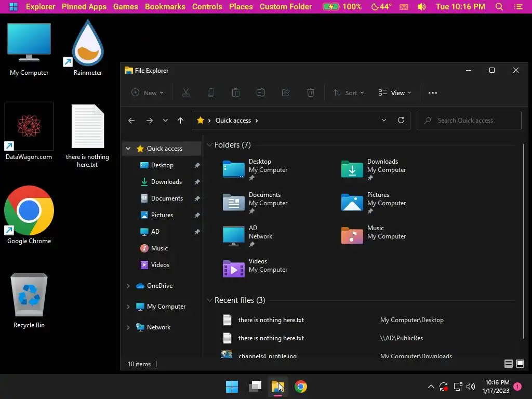Unpin Pictures via its pin icon in sidebar
Screen dimensions: 532x399
[x=197, y=215]
